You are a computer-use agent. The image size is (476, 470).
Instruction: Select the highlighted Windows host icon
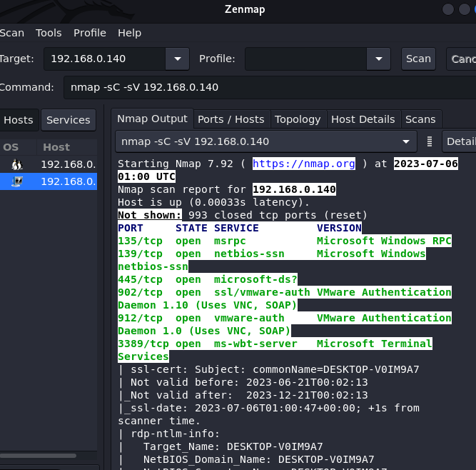17,181
